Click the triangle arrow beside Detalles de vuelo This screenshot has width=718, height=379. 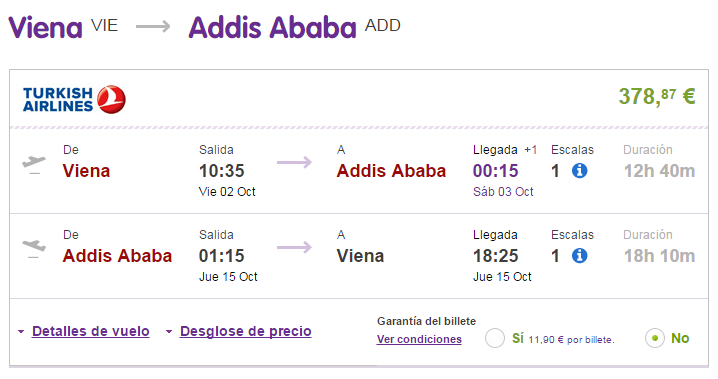point(21,331)
